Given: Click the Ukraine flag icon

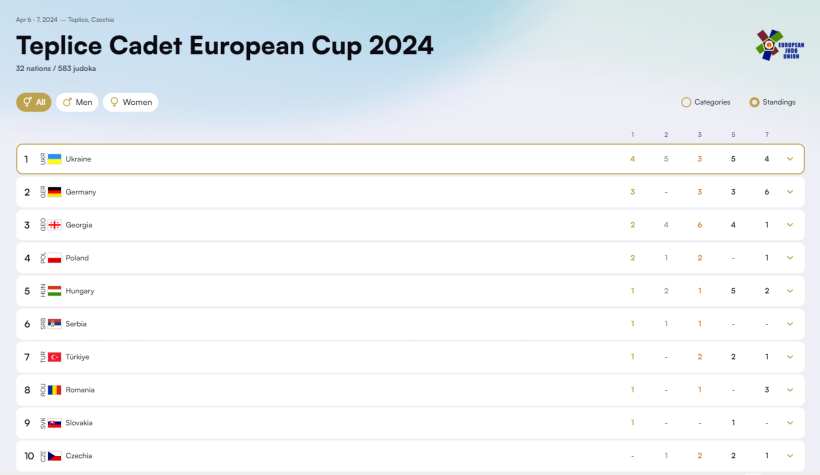Looking at the screenshot, I should tap(54, 159).
